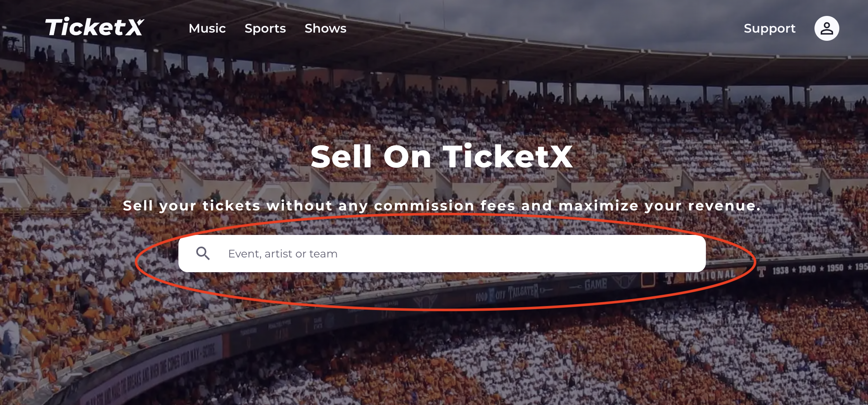Click the NATIONAL banner in the stadium photo
Screen dimensions: 868x405
[711, 275]
